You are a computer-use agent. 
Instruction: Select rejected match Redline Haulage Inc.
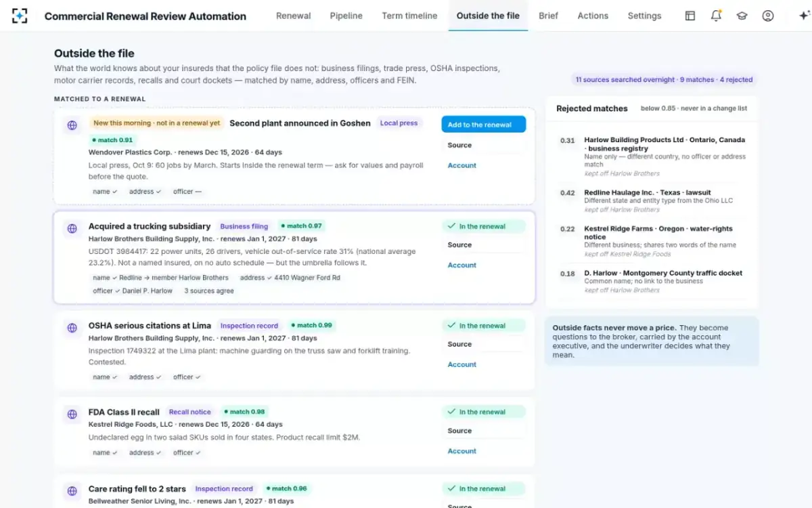tap(653, 203)
